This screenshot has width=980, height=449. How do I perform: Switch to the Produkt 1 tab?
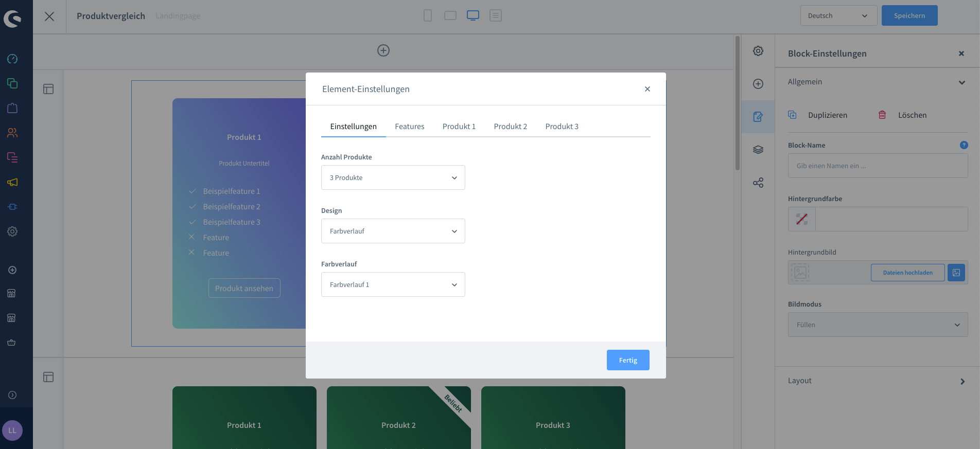coord(459,127)
